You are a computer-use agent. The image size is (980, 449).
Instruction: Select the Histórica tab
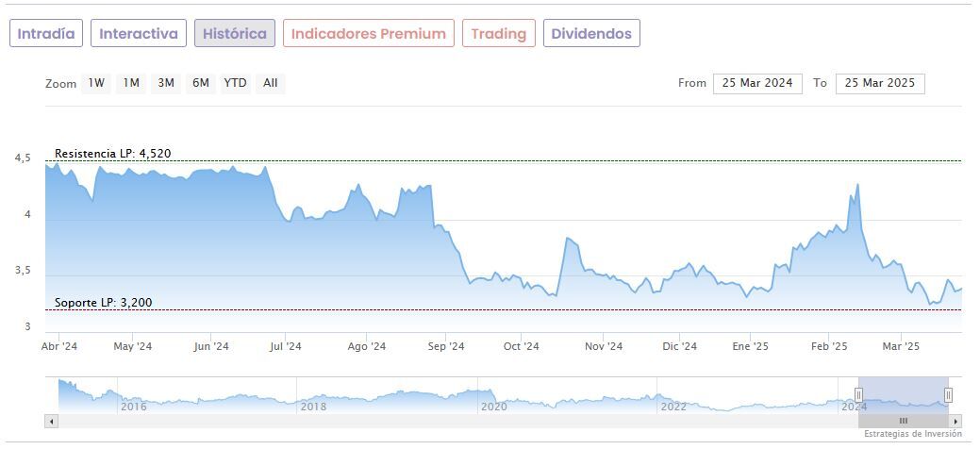point(235,34)
